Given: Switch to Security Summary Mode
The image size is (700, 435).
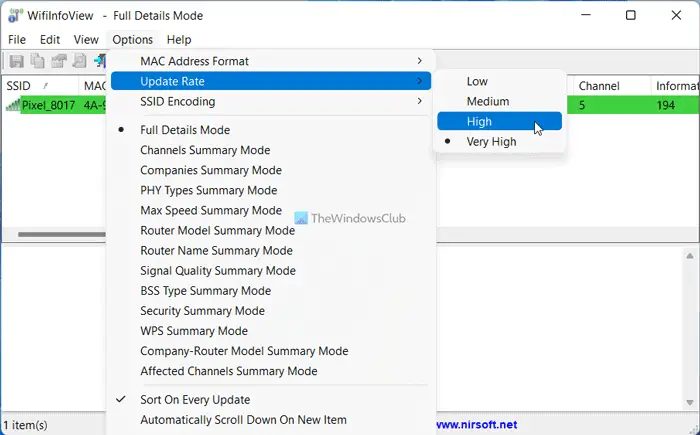Looking at the screenshot, I should coord(271,311).
